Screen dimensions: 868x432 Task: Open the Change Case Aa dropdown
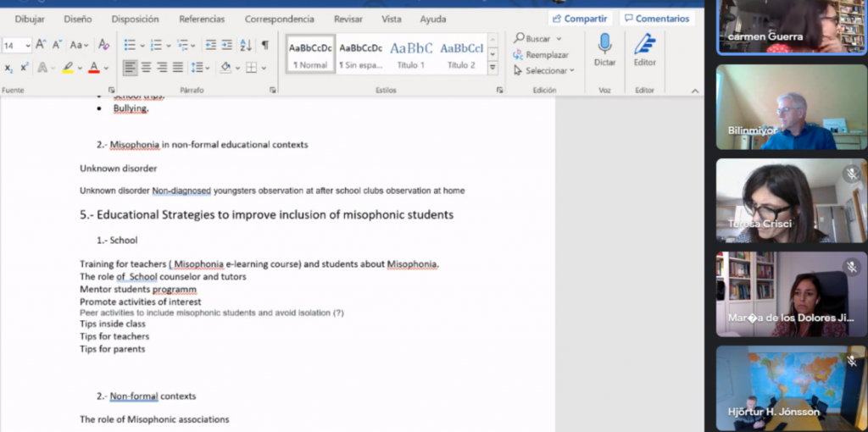(x=80, y=45)
